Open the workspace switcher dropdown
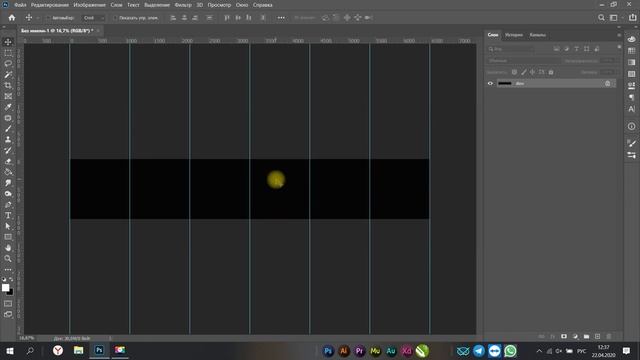Viewport: 640px width, 360px height. coord(616,18)
